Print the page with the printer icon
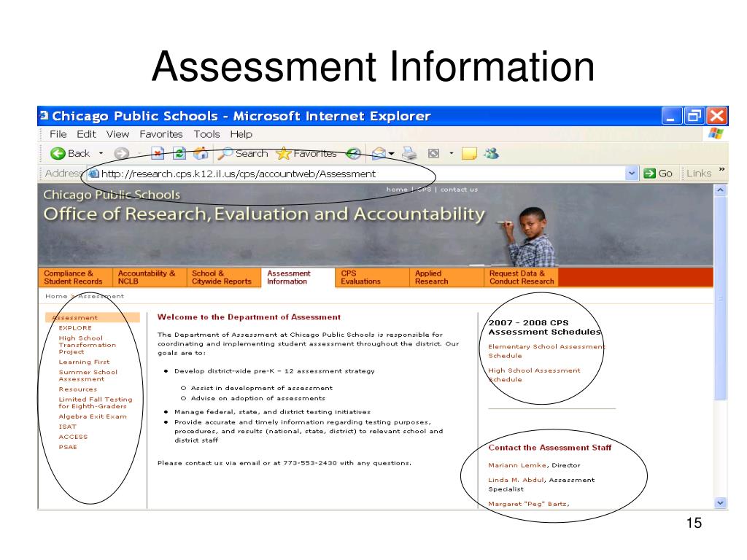747x560 pixels. pyautogui.click(x=409, y=153)
